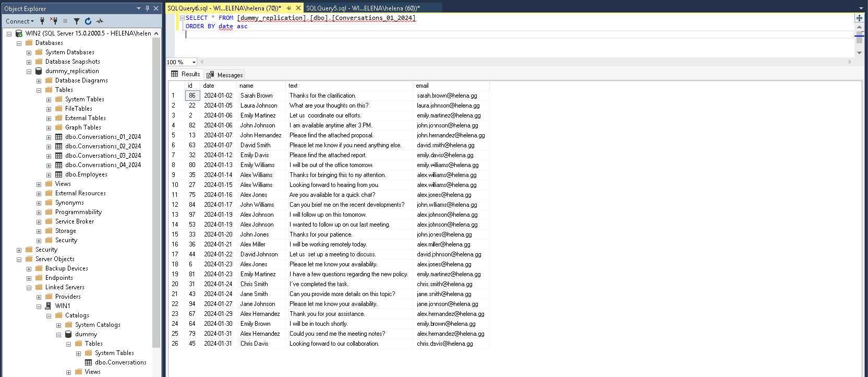Click the WIN2 server icon in tree

[19, 33]
